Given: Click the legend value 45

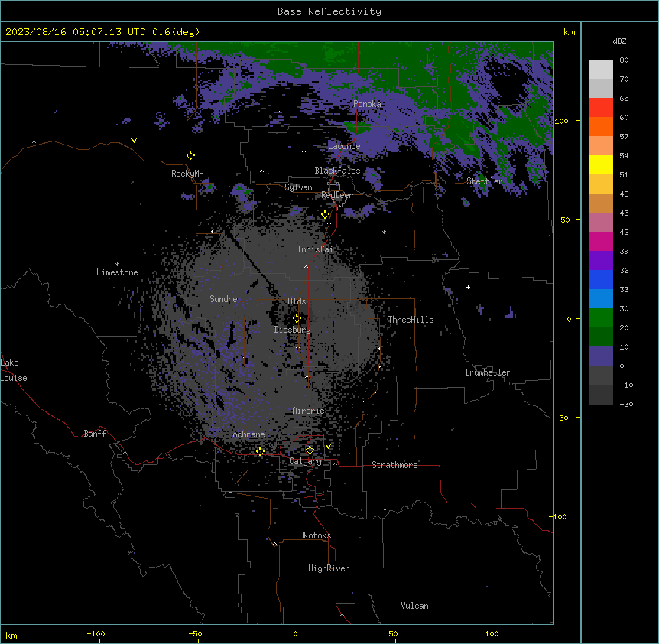Looking at the screenshot, I should [x=624, y=213].
